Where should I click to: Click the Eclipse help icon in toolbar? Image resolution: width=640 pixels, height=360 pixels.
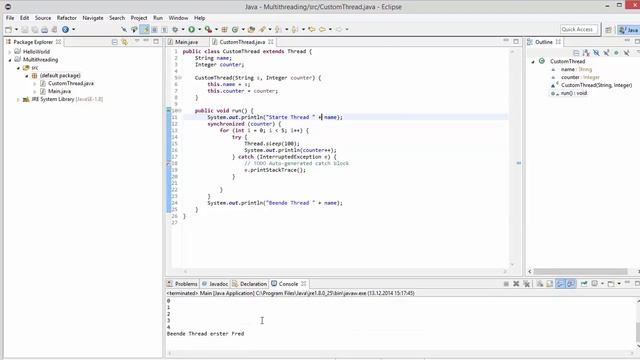tap(65, 29)
